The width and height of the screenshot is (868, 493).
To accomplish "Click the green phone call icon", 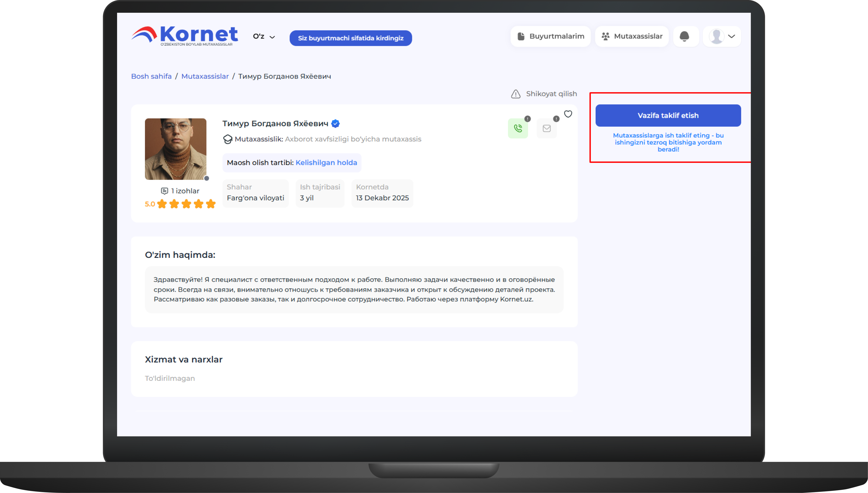I will coord(518,128).
